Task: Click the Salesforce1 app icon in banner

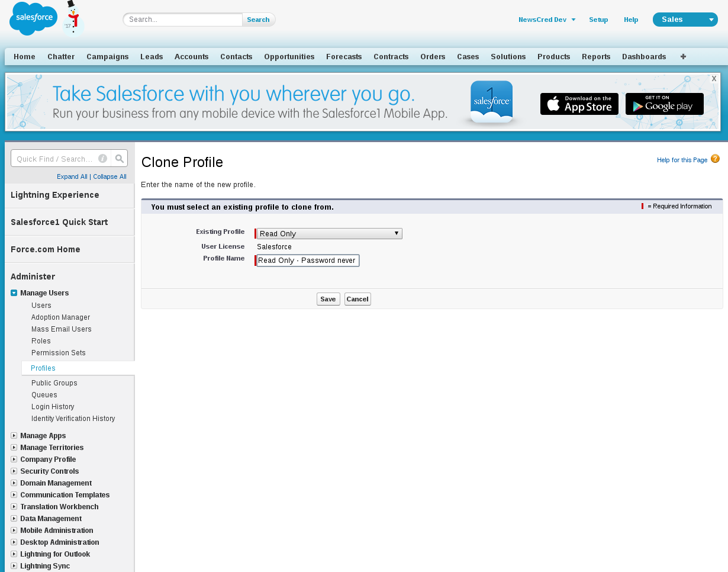Action: point(491,101)
